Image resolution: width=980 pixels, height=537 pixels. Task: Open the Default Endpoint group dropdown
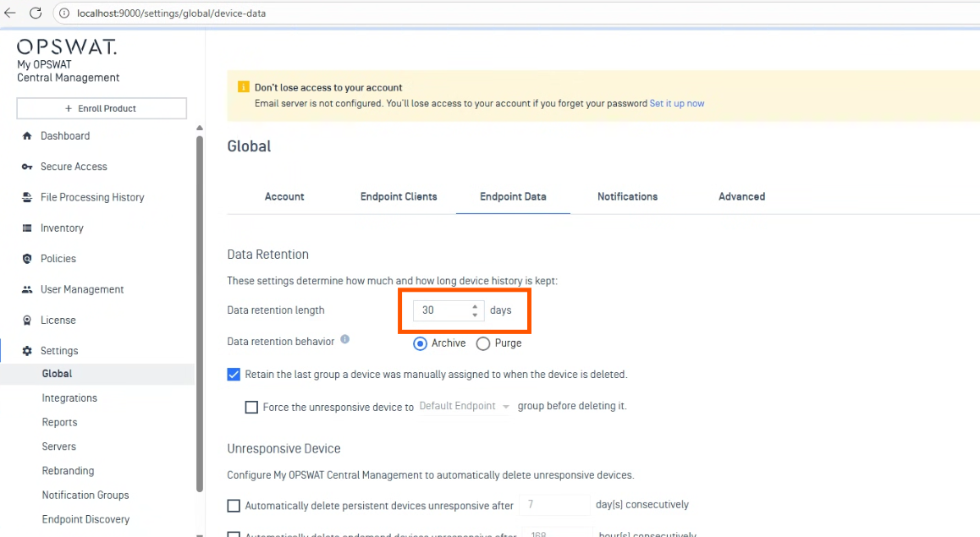(465, 407)
